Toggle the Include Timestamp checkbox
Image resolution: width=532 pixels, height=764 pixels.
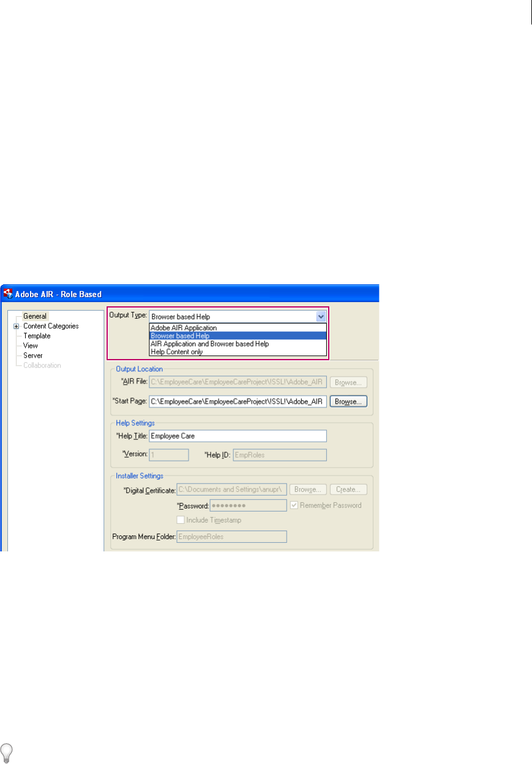(x=181, y=520)
